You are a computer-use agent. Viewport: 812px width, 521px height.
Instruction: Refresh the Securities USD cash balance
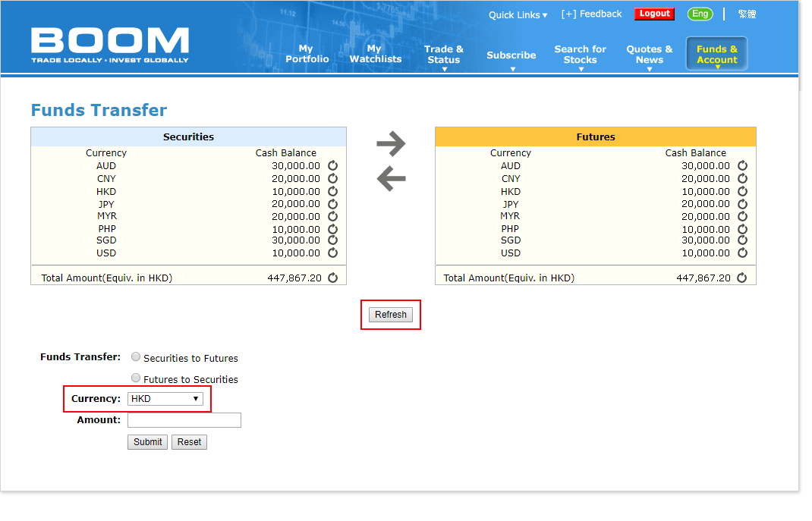pos(333,253)
